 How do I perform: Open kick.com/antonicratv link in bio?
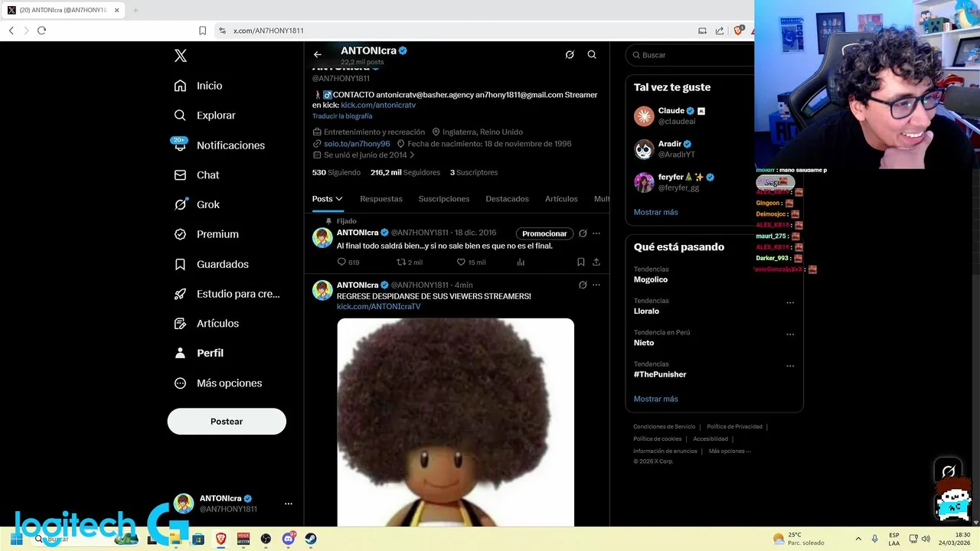pos(378,106)
